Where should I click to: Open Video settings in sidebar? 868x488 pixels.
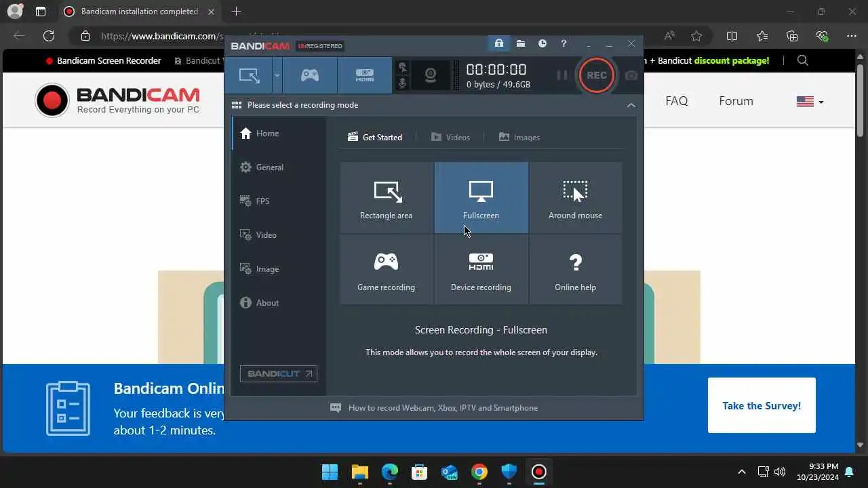pyautogui.click(x=279, y=235)
